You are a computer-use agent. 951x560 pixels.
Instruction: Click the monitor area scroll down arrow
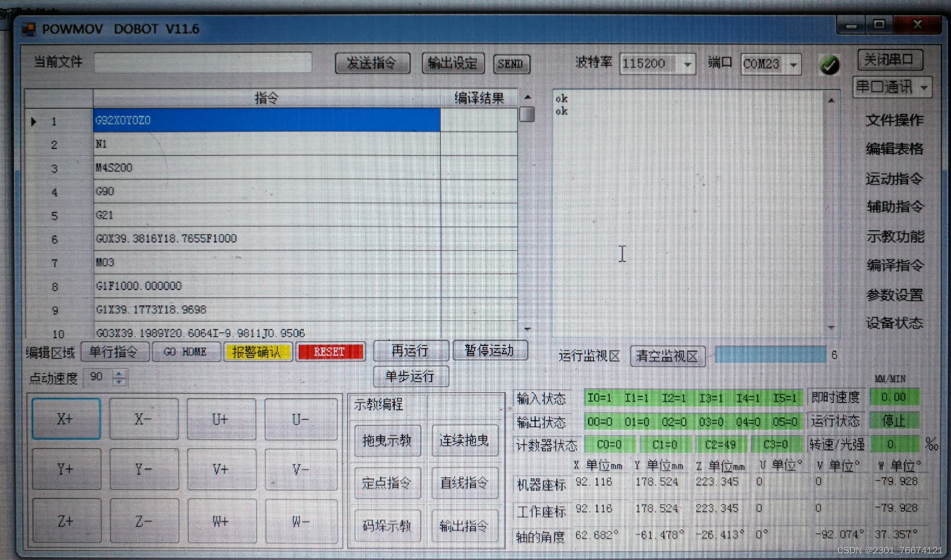pyautogui.click(x=831, y=327)
